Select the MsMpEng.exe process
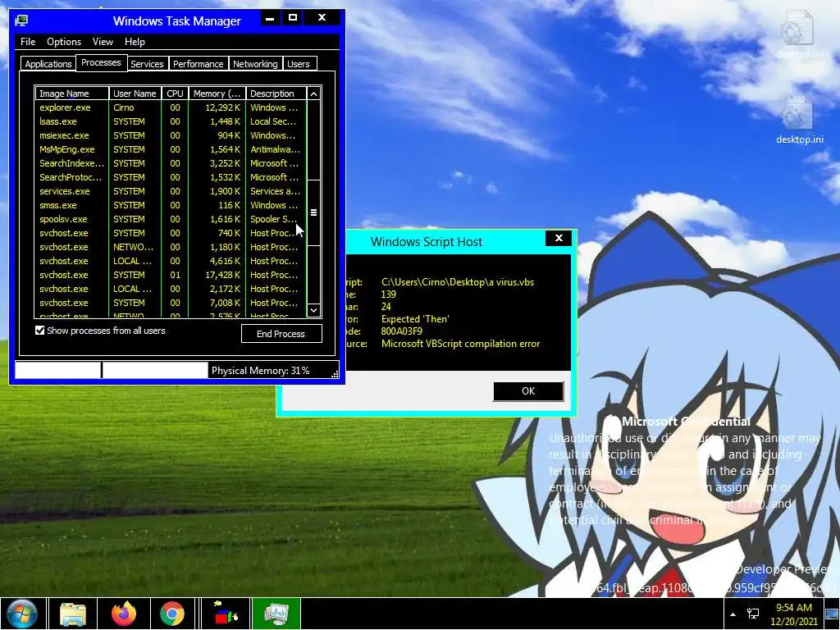 point(171,149)
